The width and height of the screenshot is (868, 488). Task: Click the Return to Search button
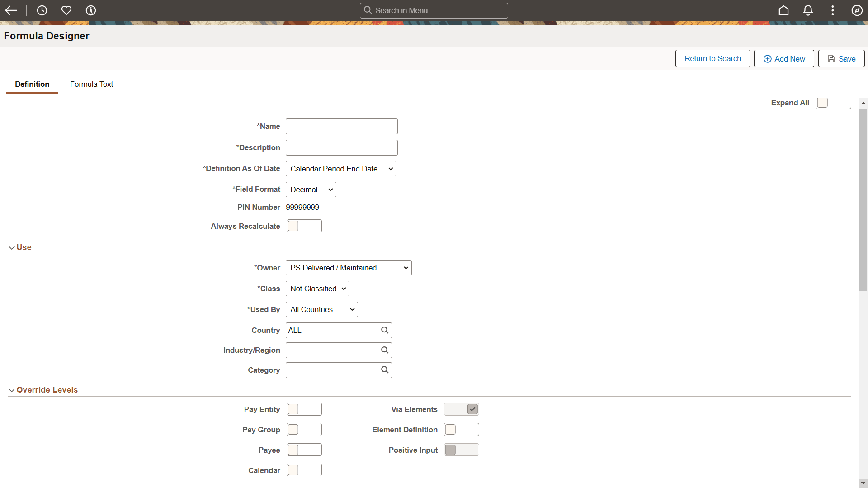(x=712, y=58)
